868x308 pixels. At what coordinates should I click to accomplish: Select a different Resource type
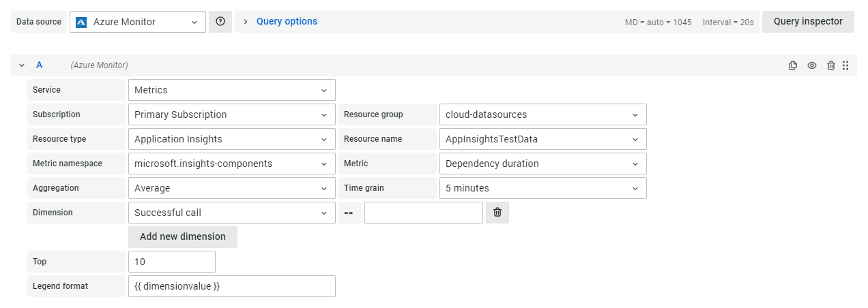click(231, 139)
